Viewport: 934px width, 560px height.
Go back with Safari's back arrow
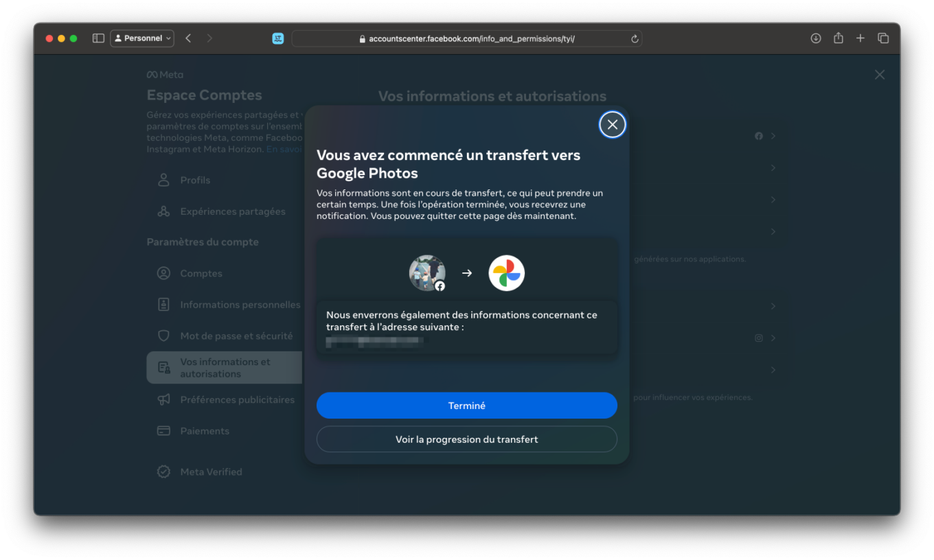coord(188,38)
